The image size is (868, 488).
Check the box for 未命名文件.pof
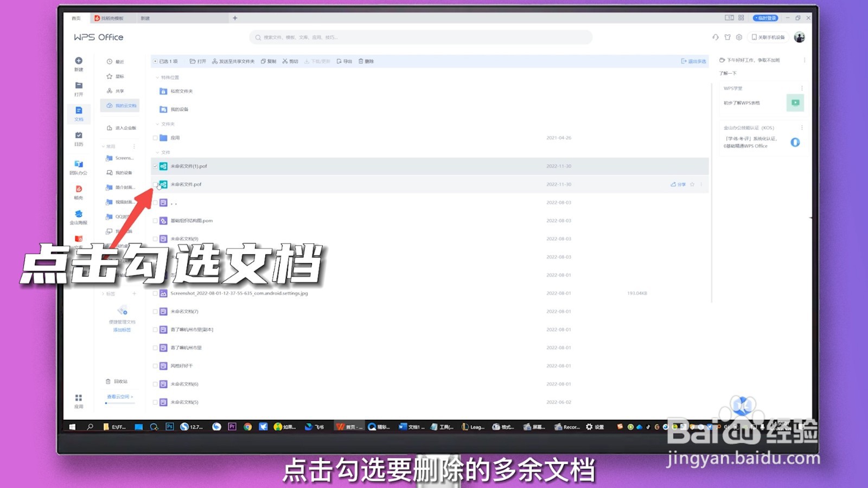click(x=155, y=184)
